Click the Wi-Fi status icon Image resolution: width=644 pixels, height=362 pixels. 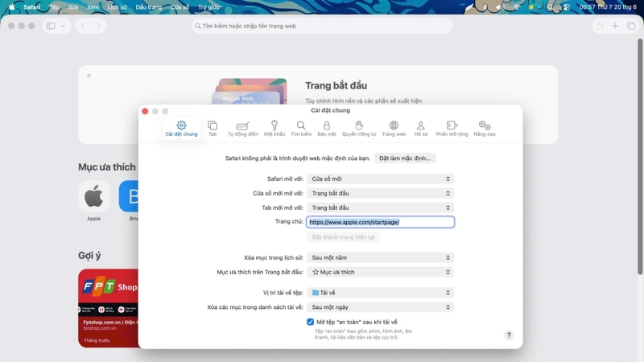pyautogui.click(x=517, y=7)
